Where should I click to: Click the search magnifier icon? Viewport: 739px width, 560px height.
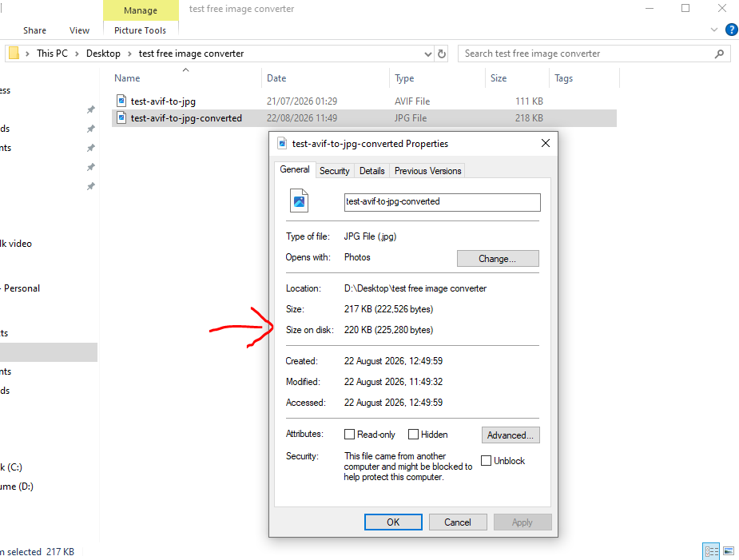coord(719,54)
